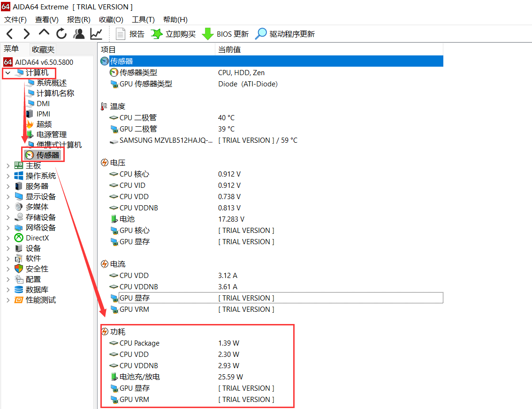Open the 工具(T) menu

pos(143,19)
